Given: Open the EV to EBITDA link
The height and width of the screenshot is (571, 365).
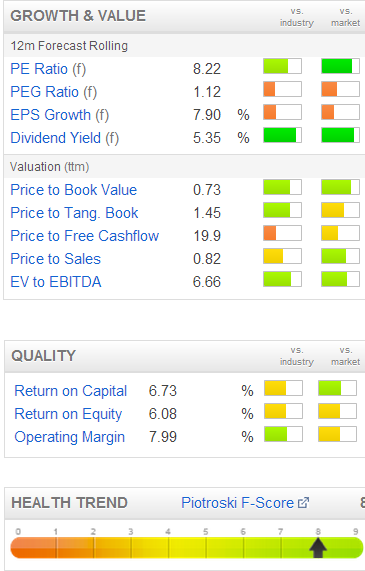Looking at the screenshot, I should pyautogui.click(x=56, y=282).
